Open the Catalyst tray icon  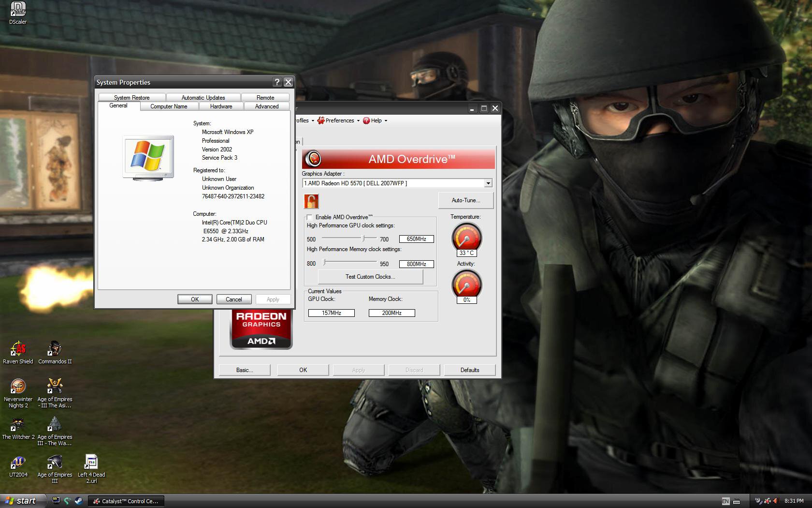pos(767,501)
